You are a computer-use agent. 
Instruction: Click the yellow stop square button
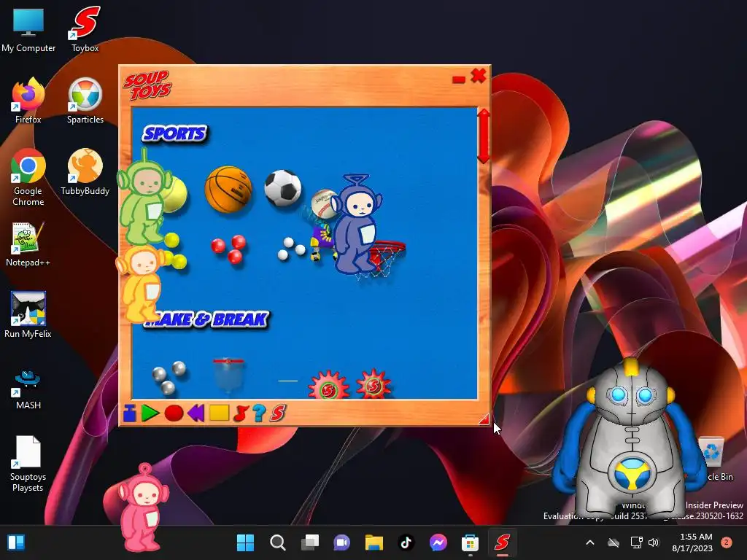click(219, 413)
